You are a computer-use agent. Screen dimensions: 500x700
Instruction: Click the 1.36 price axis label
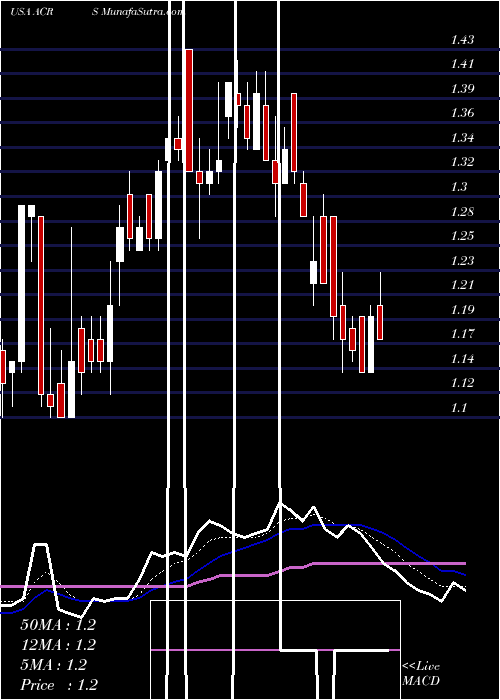tap(462, 113)
